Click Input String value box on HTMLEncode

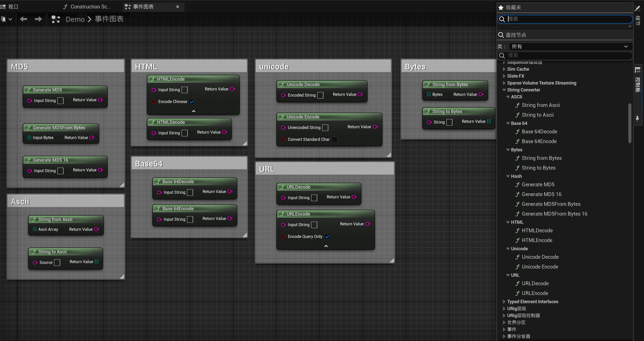[x=185, y=90]
